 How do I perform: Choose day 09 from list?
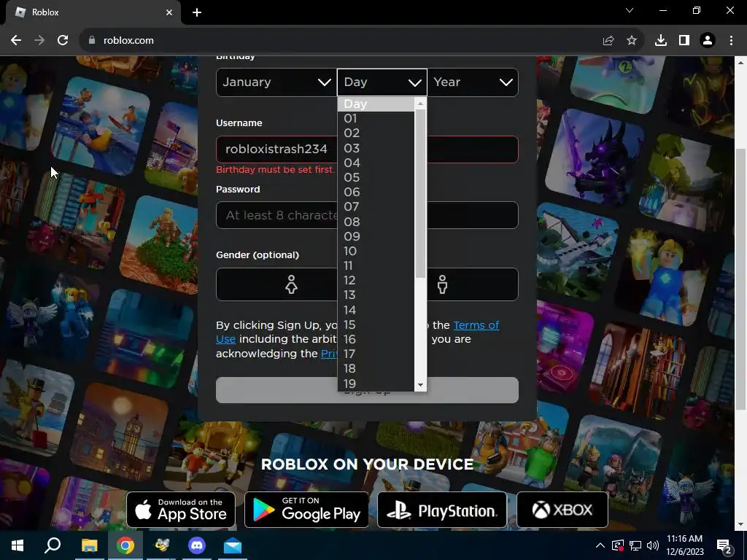[x=376, y=237]
